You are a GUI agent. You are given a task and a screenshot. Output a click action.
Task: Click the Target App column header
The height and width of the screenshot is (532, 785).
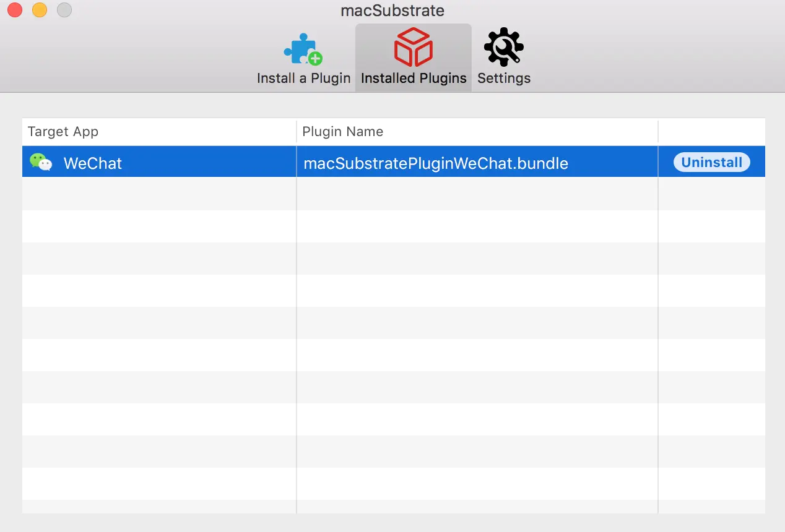click(x=63, y=131)
